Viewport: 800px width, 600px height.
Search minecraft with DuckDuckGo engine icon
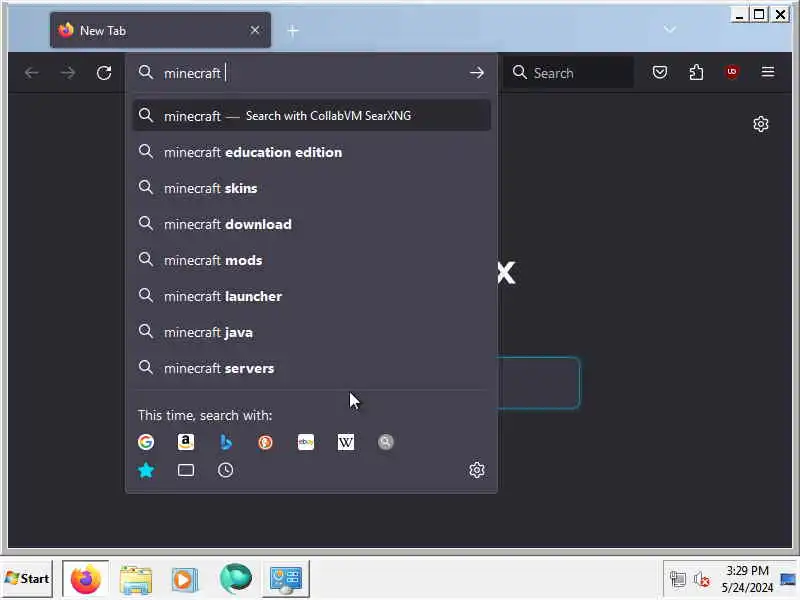[x=265, y=442]
